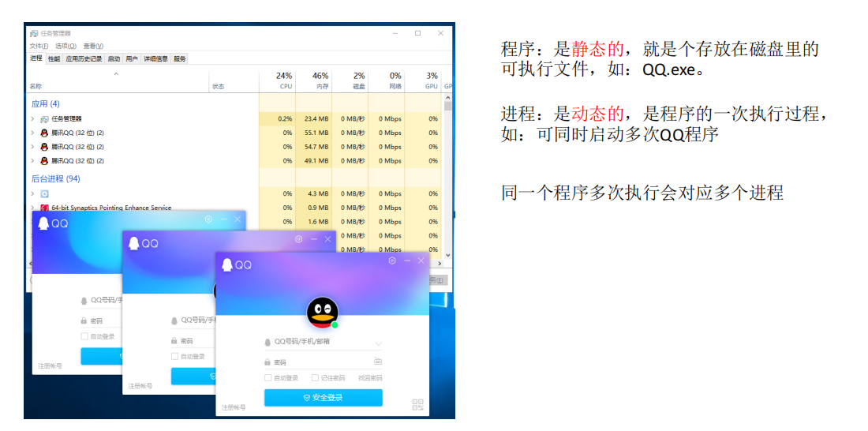Open the QQ account history dropdown arrow
Image resolution: width=868 pixels, height=431 pixels.
point(378,343)
